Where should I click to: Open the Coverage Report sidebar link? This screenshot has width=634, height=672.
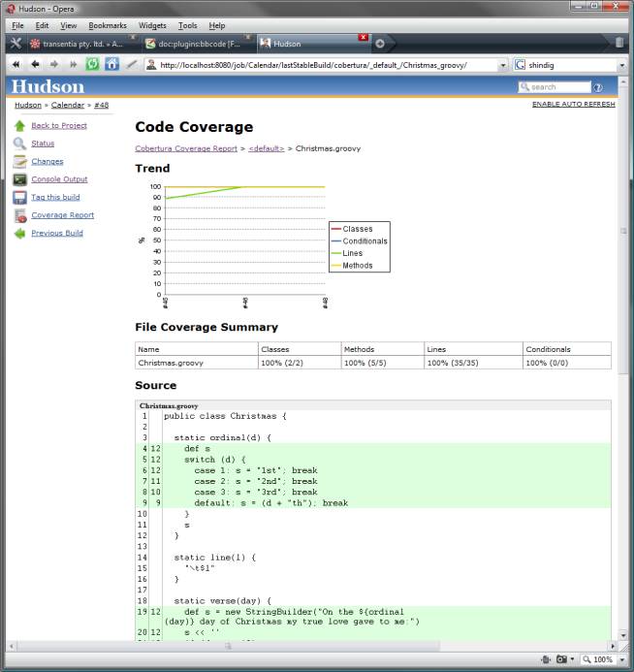click(63, 215)
